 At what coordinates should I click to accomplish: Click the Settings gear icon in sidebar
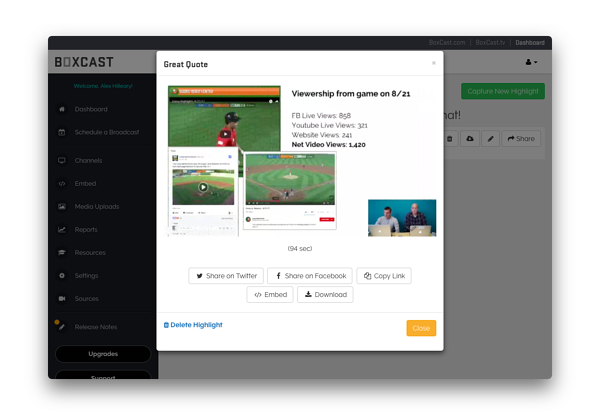pos(63,275)
